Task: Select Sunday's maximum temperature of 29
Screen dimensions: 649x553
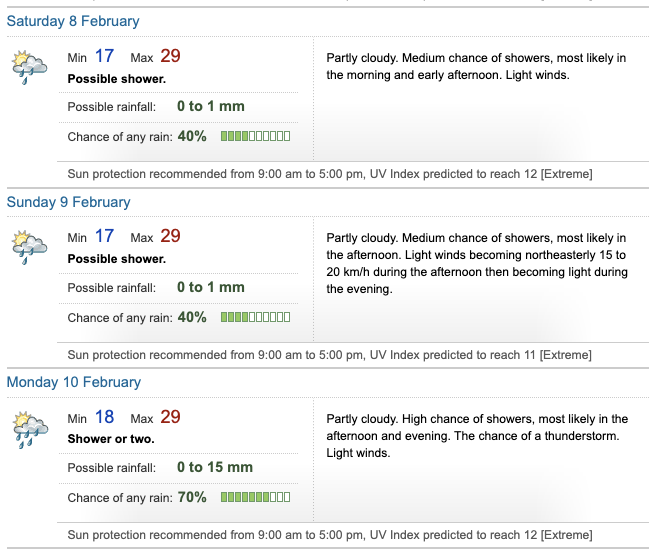Action: point(170,236)
